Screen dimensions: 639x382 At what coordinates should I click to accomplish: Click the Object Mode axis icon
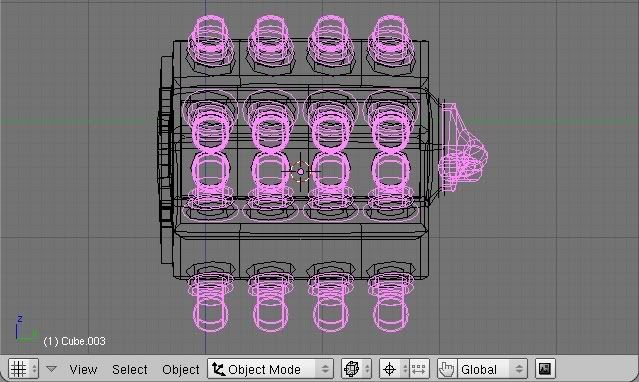coord(218,369)
